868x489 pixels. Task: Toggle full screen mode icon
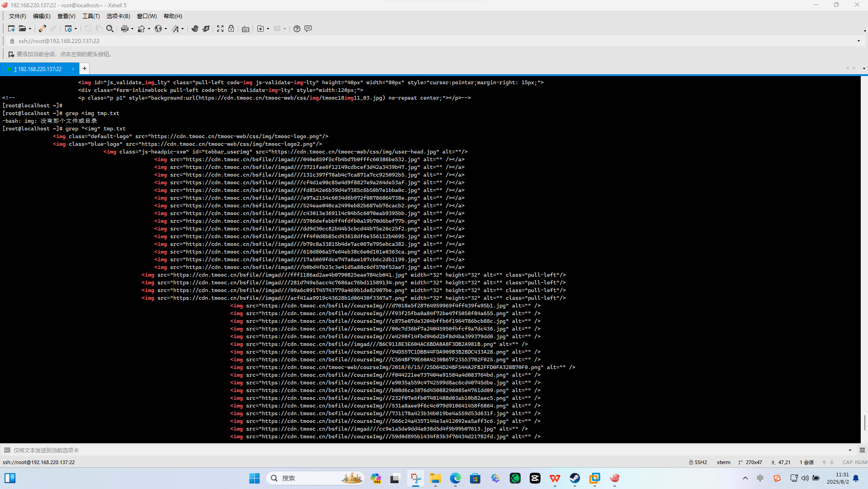point(220,29)
